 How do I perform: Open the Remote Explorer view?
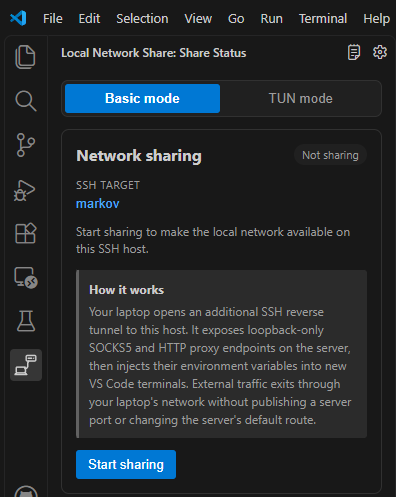[26, 278]
